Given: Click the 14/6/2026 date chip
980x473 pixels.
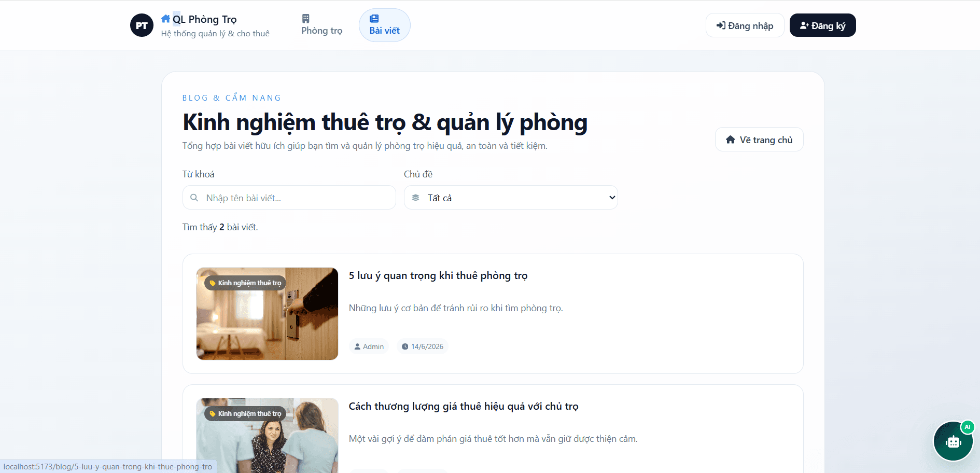Looking at the screenshot, I should 423,346.
